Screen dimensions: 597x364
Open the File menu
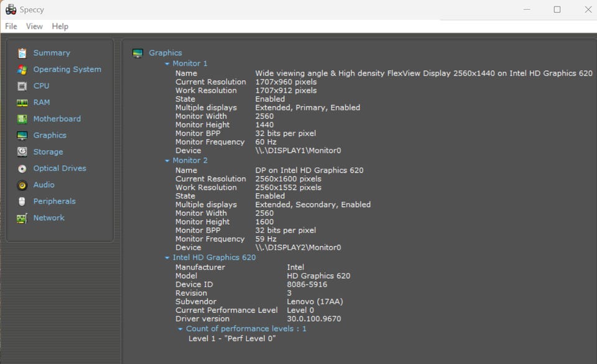point(11,26)
